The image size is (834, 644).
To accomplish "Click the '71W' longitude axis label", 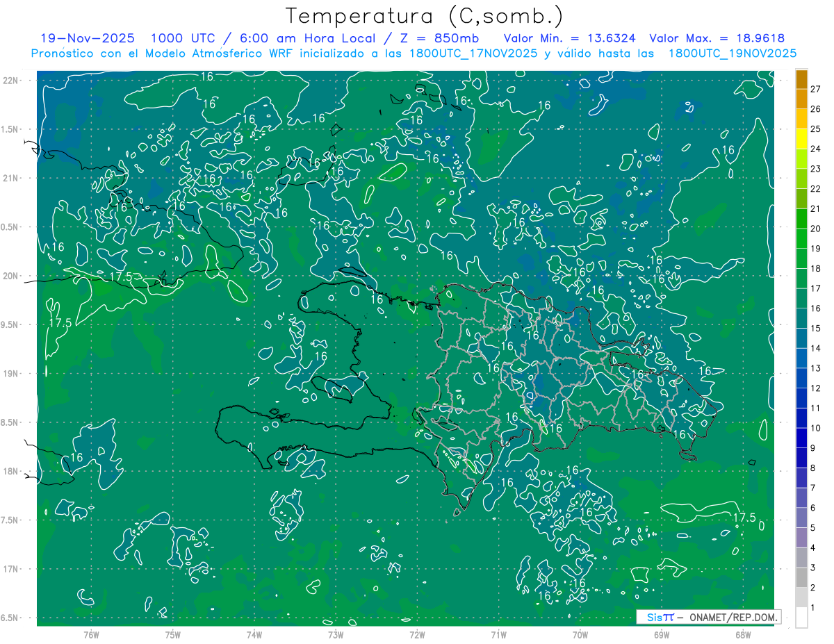I will click(498, 634).
